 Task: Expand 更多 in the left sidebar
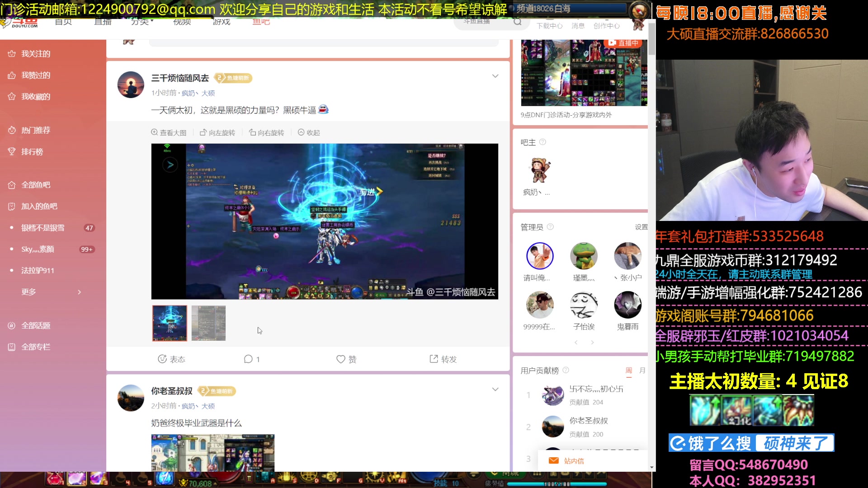click(51, 292)
